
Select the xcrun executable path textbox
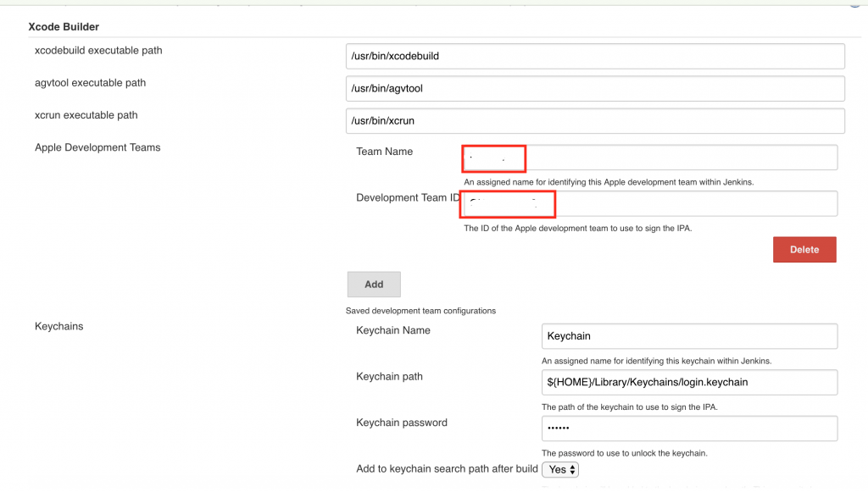(595, 121)
